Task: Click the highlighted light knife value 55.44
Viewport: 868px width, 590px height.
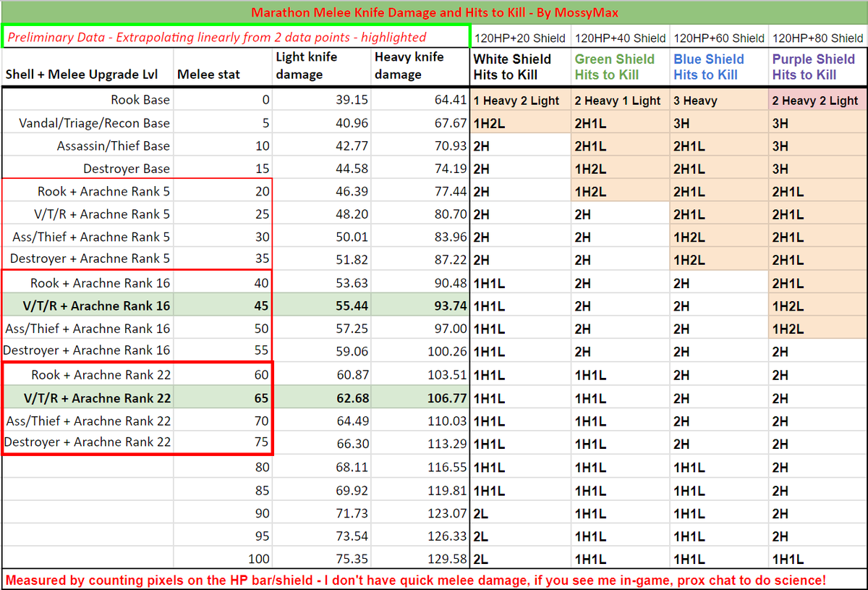Action: pos(322,305)
